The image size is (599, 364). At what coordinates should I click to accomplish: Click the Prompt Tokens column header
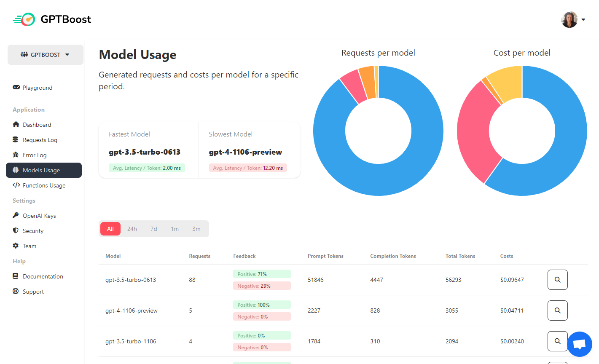[x=325, y=256]
